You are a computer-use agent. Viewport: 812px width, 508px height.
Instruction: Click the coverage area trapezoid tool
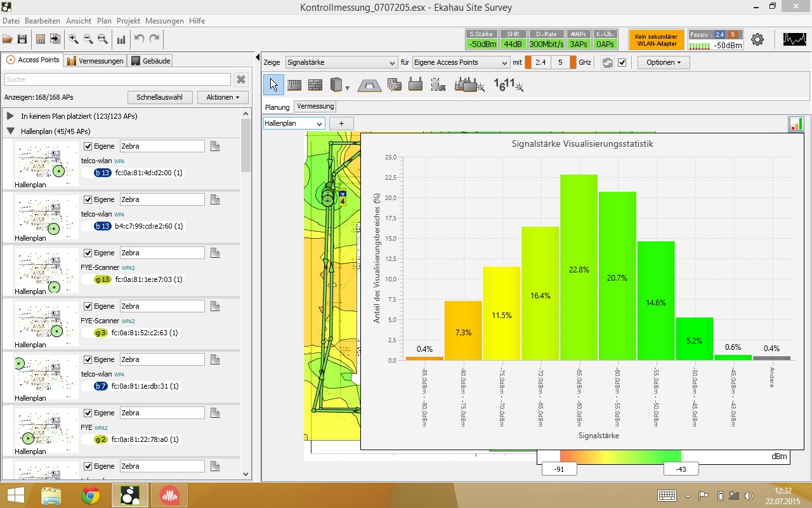(369, 84)
